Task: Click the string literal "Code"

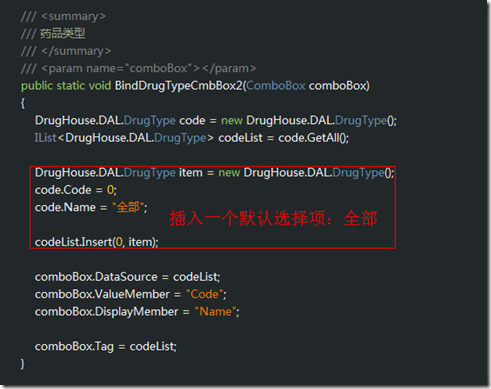Action: [204, 294]
